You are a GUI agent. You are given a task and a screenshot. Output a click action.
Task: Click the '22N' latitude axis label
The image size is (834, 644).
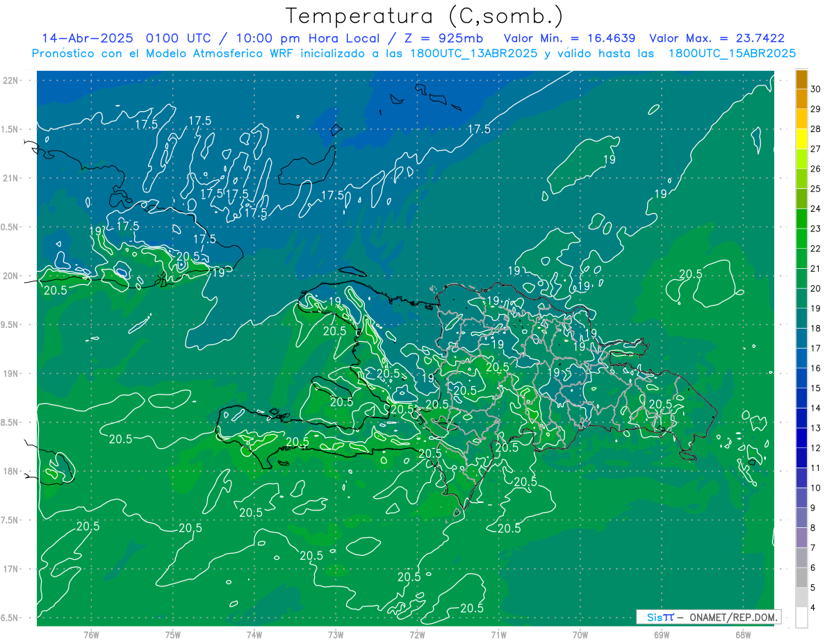point(11,81)
